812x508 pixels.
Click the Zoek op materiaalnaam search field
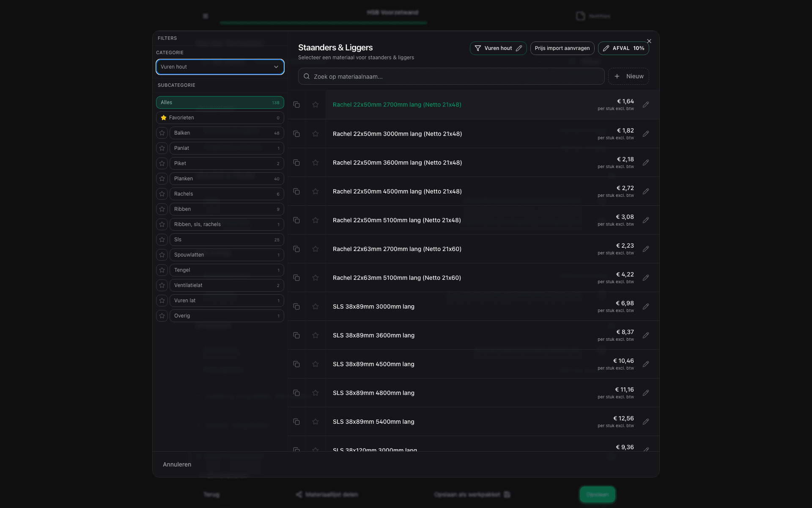pos(423,76)
